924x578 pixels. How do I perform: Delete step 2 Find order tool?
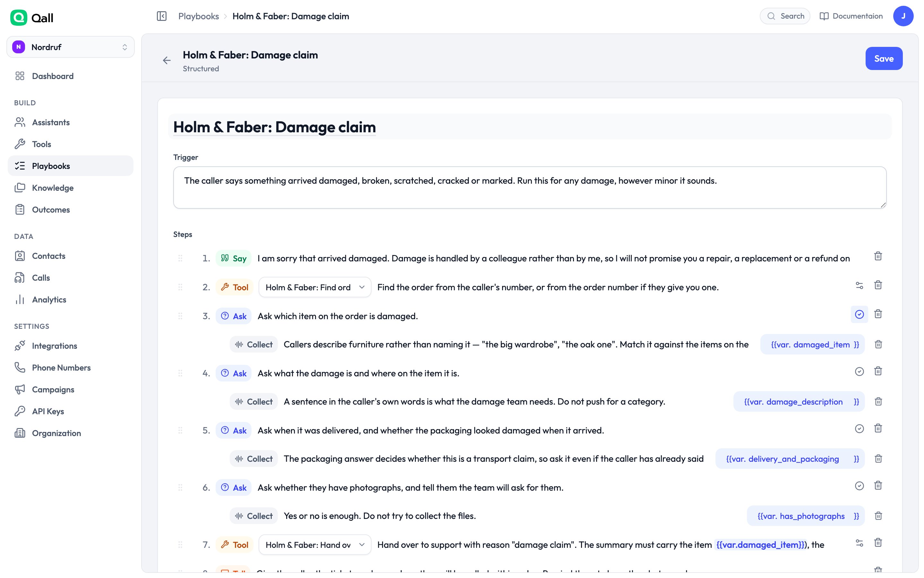878,285
